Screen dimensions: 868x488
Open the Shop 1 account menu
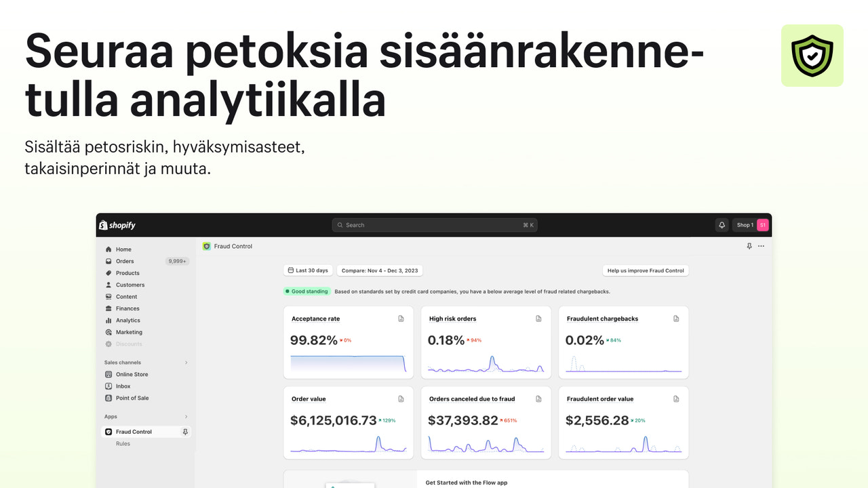click(751, 225)
